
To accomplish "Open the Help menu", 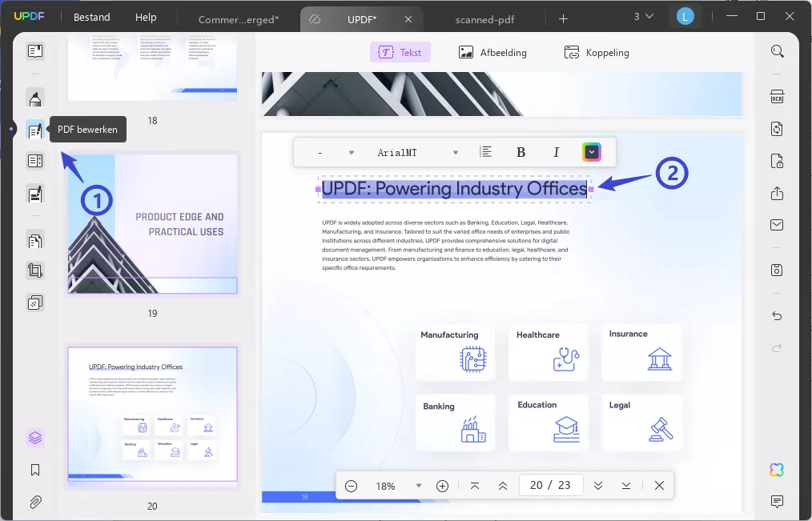I will coord(146,17).
